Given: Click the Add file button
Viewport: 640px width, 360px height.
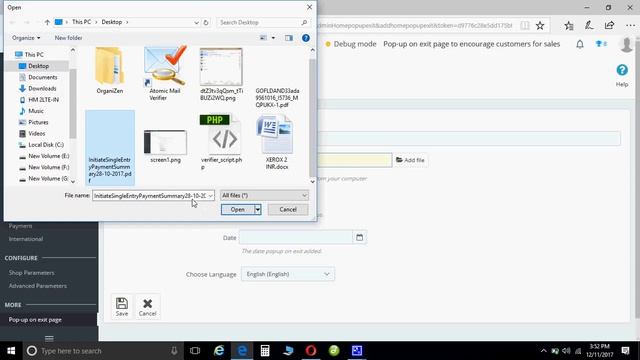Looking at the screenshot, I should pyautogui.click(x=410, y=160).
